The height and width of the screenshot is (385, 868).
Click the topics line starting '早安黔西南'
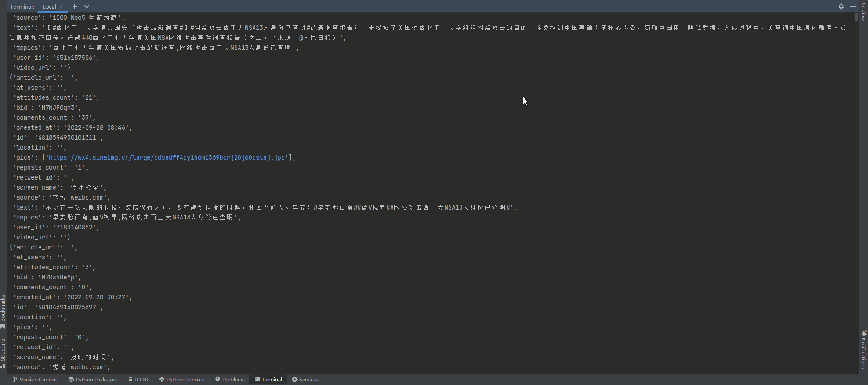click(x=127, y=217)
